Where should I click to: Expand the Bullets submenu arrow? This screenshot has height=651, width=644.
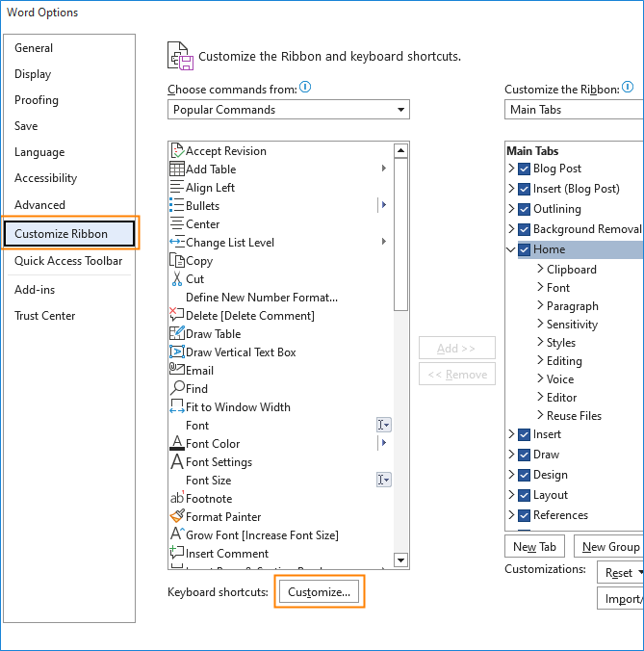pyautogui.click(x=384, y=205)
